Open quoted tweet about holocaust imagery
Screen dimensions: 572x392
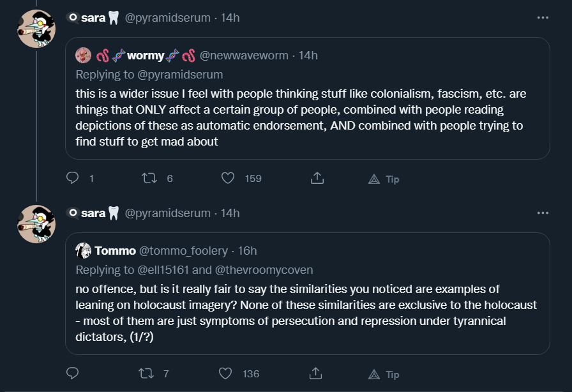[x=308, y=294]
